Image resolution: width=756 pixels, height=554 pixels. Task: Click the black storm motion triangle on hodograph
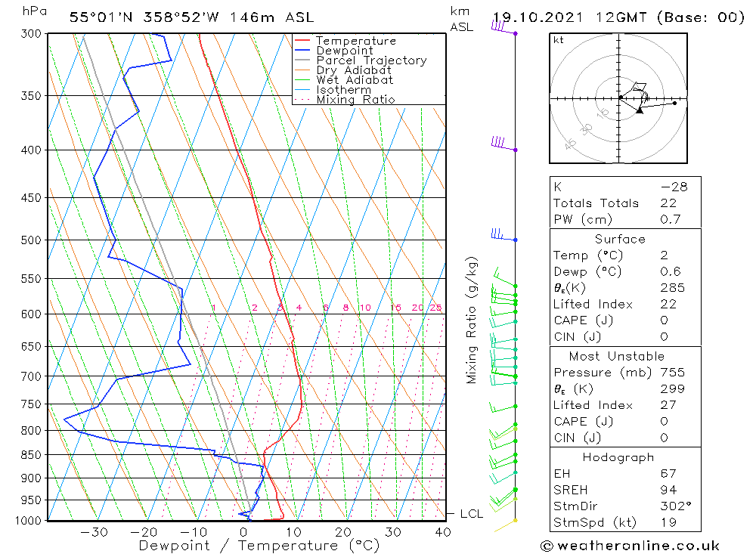coord(640,111)
